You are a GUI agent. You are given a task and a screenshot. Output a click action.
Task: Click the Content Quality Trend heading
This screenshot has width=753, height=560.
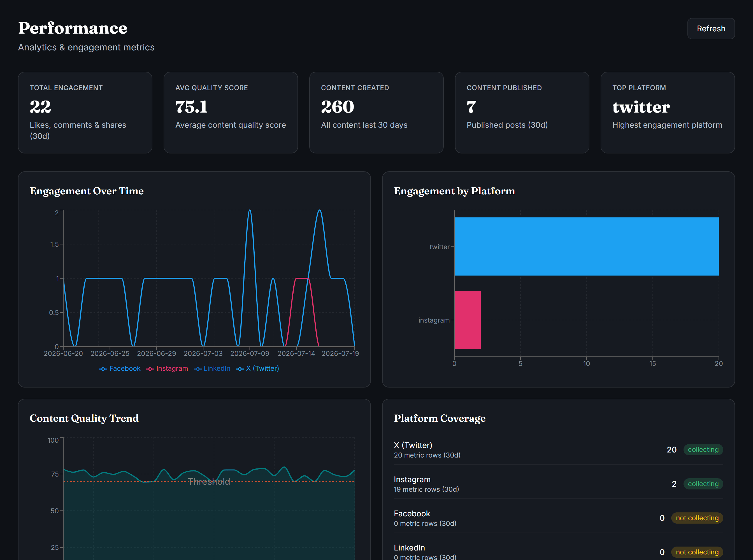[x=84, y=418]
